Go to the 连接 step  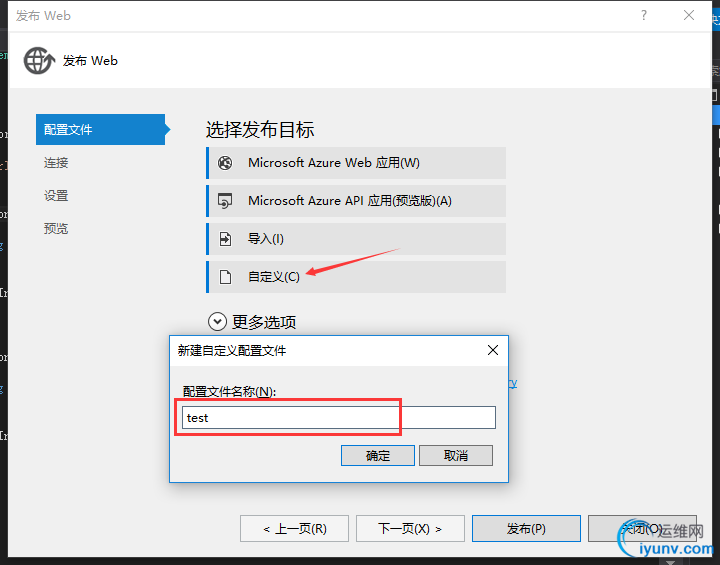point(56,163)
